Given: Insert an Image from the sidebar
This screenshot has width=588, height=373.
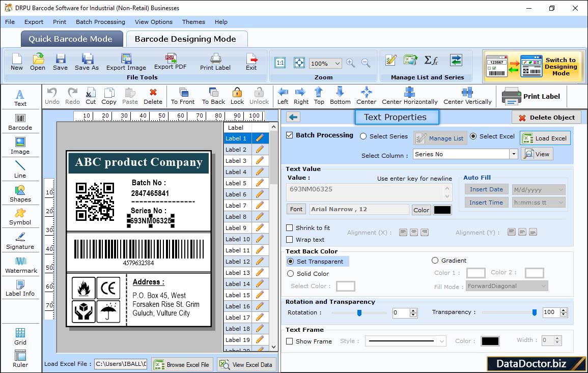Looking at the screenshot, I should [20, 146].
